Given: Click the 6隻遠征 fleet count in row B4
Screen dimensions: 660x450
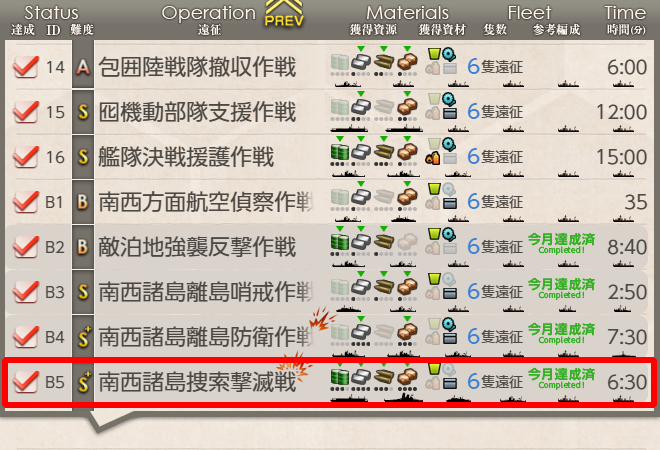Looking at the screenshot, I should 495,336.
